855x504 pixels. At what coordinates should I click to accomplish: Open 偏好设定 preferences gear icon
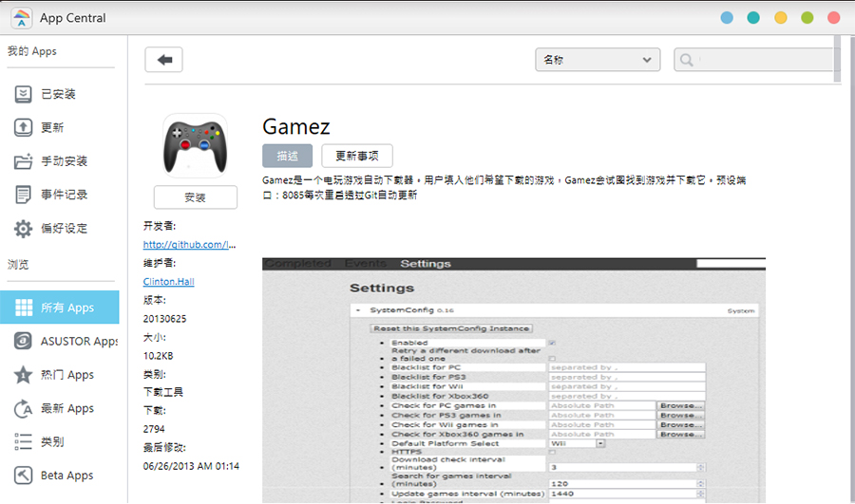pyautogui.click(x=24, y=229)
